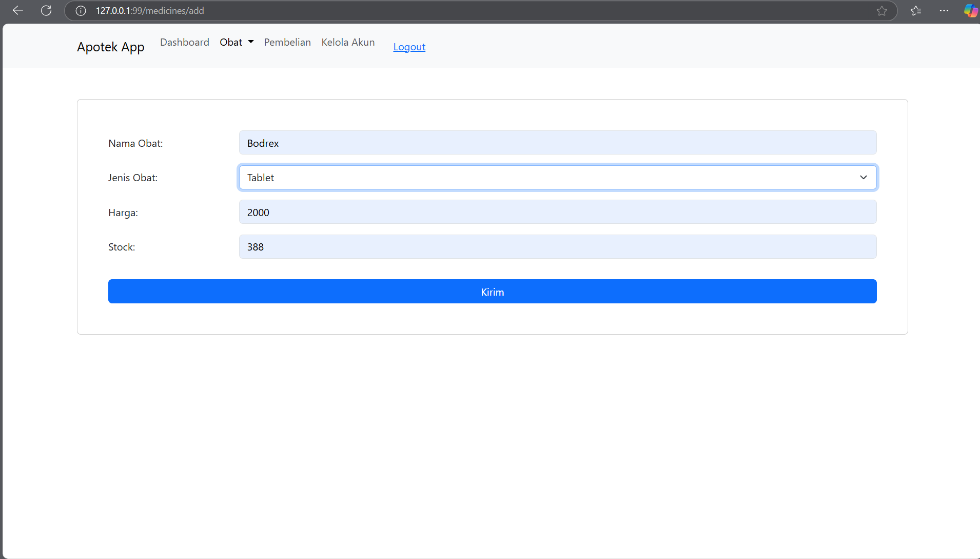Open the Pembelian menu item
The height and width of the screenshot is (559, 980).
pos(287,42)
